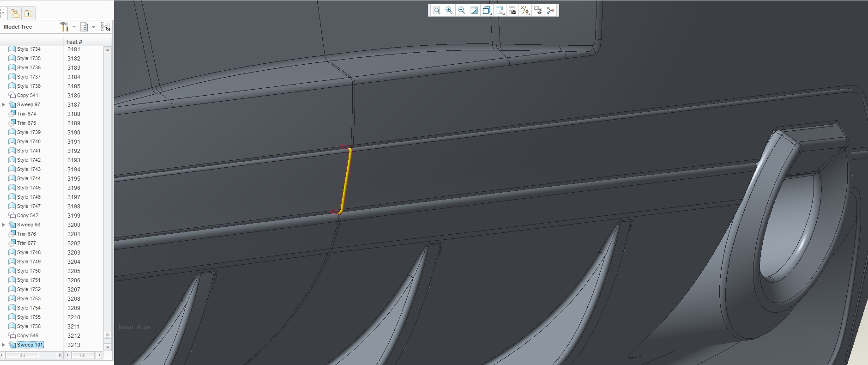Click the tree vertical scrollbar down arrow

pyautogui.click(x=108, y=347)
